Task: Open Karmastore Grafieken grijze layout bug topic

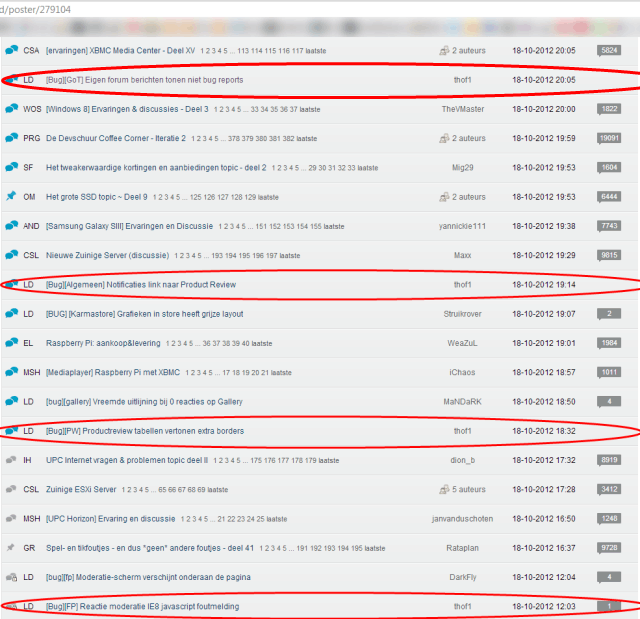Action: (144, 314)
